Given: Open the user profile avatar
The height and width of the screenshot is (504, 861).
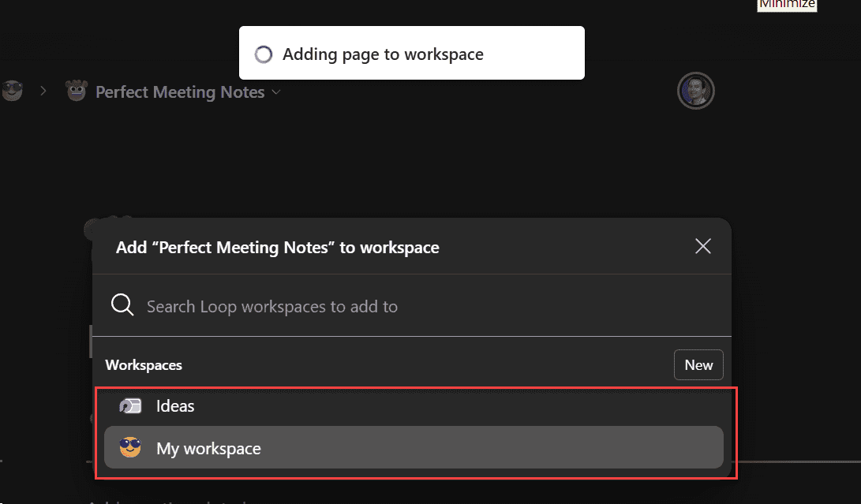Looking at the screenshot, I should coord(695,91).
